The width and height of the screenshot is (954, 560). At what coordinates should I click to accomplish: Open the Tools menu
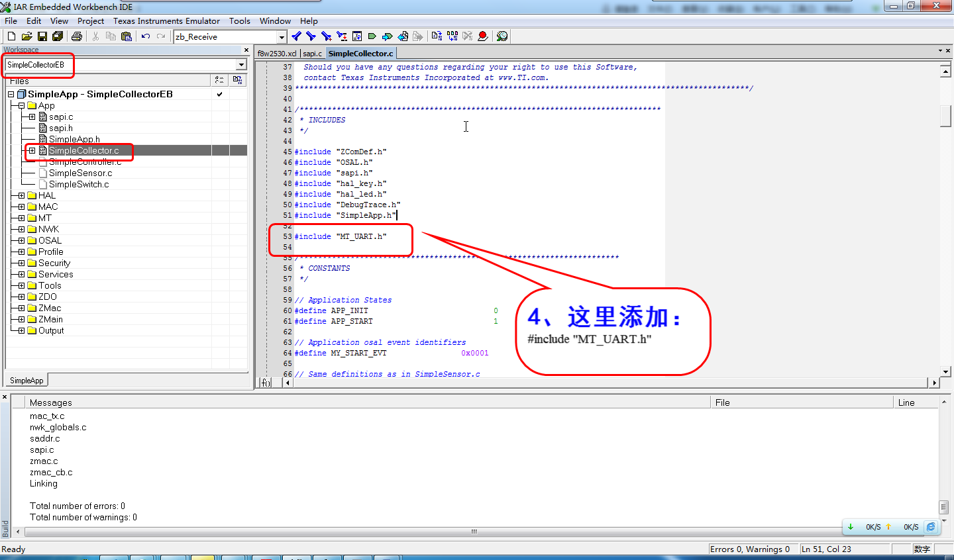[240, 21]
